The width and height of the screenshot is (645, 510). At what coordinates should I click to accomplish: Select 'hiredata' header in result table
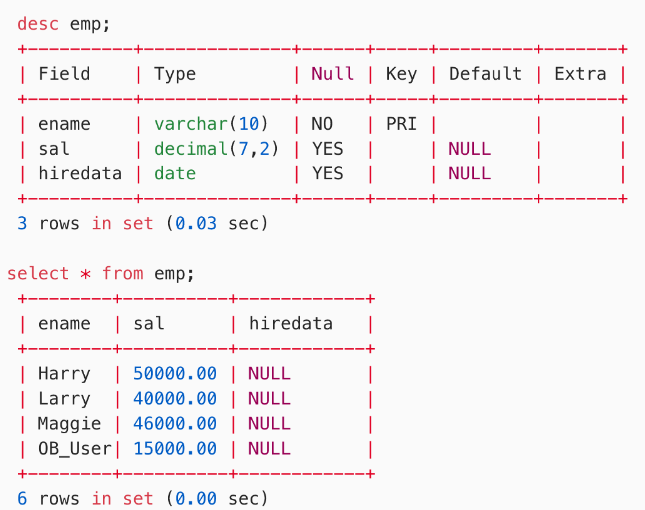pos(291,324)
